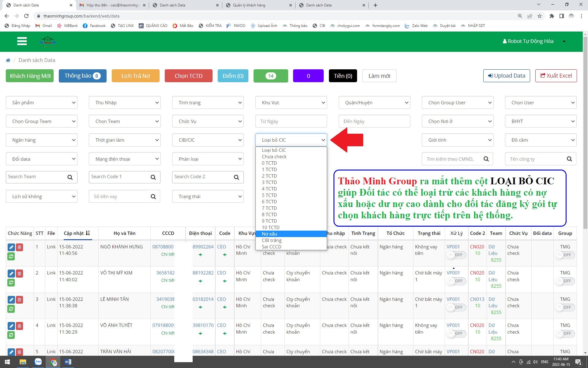Open CEO code link in row 3
Image resolution: width=588 pixels, height=368 pixels.
point(221,299)
